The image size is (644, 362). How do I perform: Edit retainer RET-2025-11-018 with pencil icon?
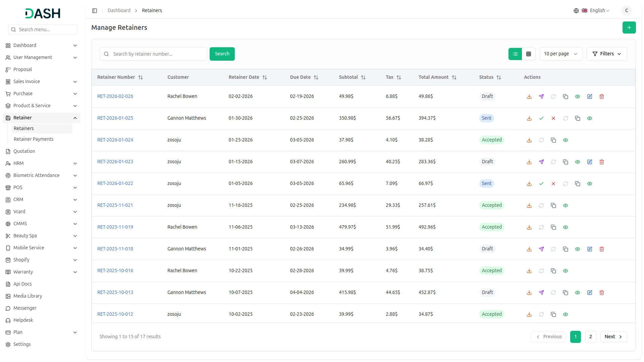point(589,249)
